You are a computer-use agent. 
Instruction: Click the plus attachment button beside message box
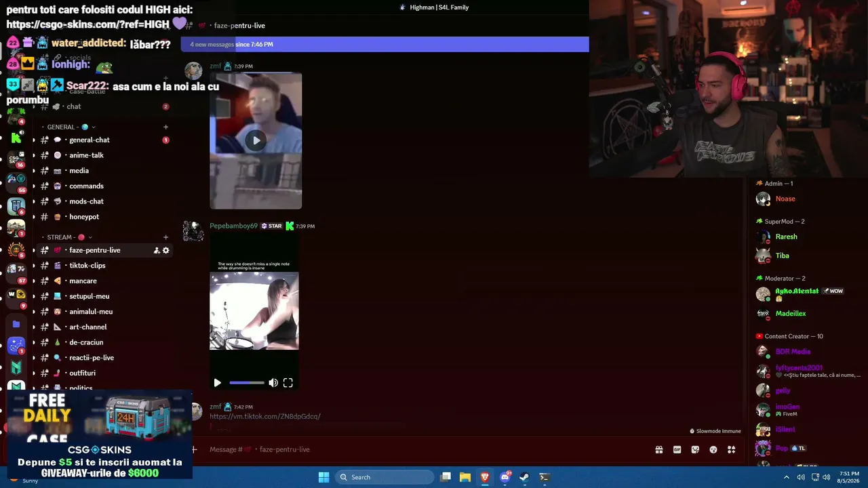(x=194, y=449)
